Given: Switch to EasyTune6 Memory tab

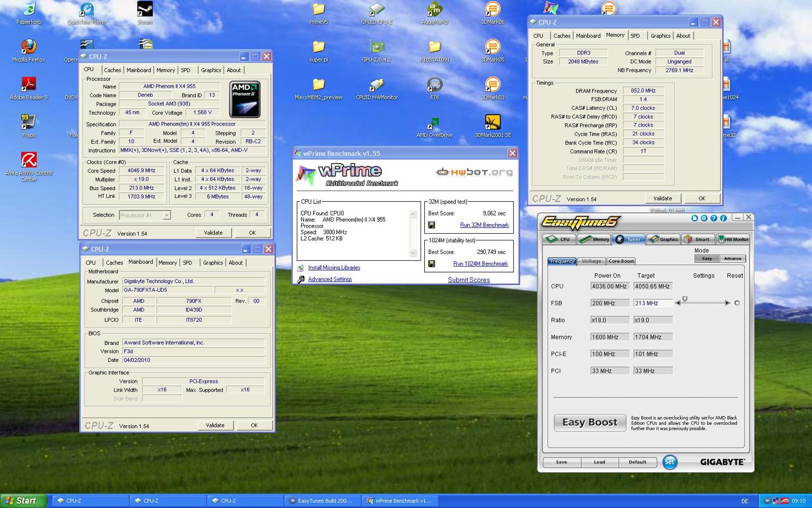Looking at the screenshot, I should coord(594,239).
